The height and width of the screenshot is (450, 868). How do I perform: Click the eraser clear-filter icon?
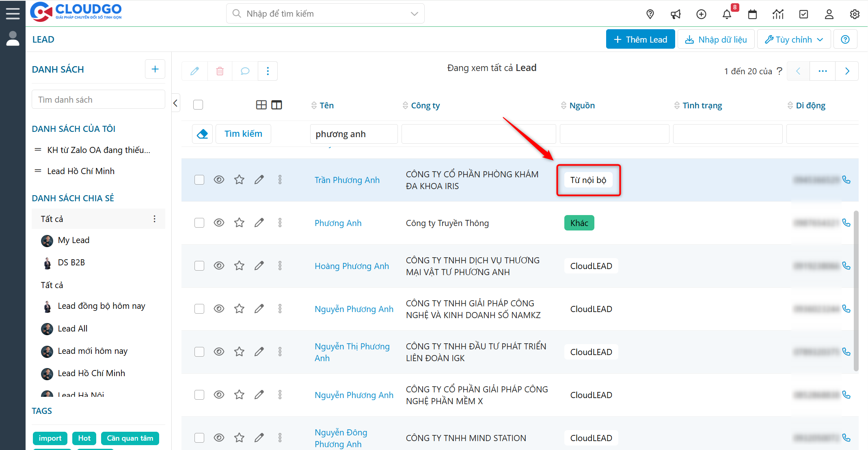click(202, 134)
